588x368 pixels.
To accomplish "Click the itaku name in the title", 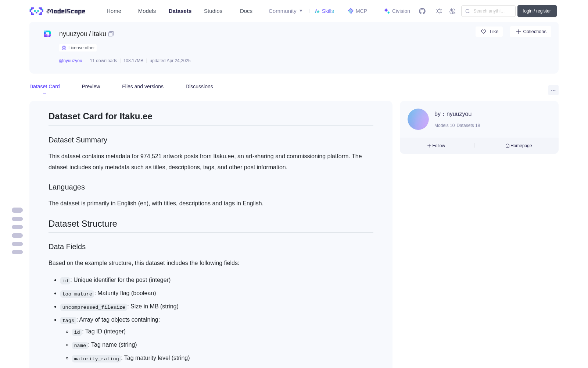I will tap(99, 34).
